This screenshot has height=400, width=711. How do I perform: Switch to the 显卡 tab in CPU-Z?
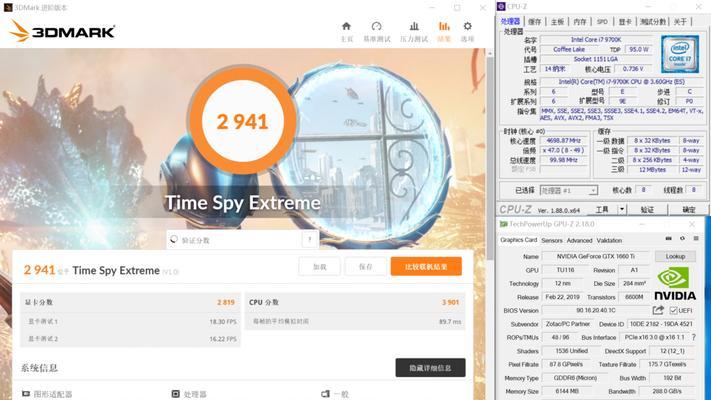point(625,21)
